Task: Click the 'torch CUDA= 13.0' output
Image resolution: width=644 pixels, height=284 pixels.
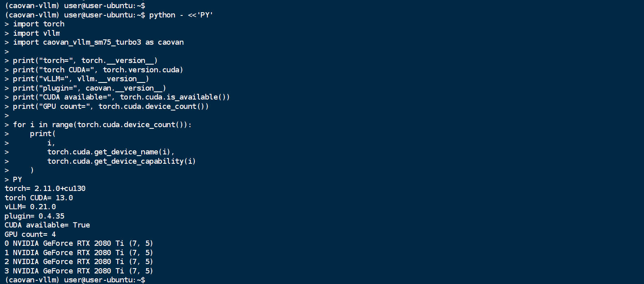Action: point(39,198)
